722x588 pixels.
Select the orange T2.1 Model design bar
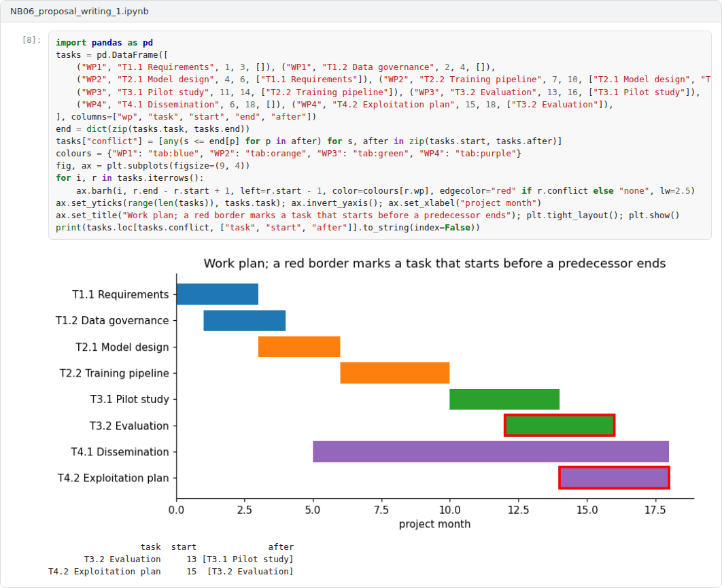click(x=299, y=347)
